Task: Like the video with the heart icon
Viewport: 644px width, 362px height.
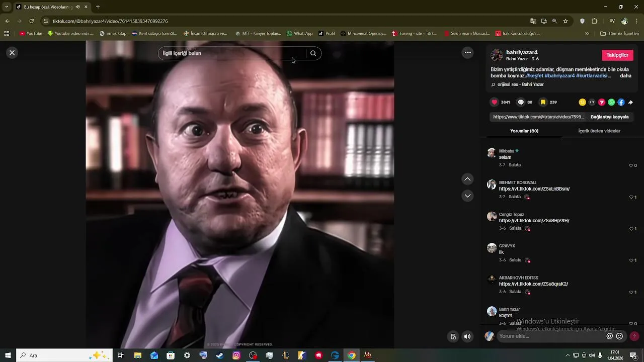Action: point(495,102)
